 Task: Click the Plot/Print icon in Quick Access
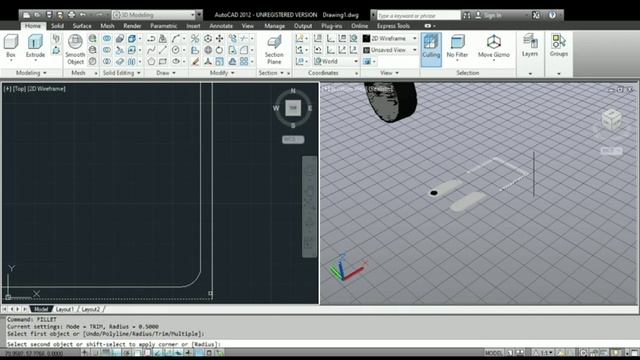pos(71,15)
